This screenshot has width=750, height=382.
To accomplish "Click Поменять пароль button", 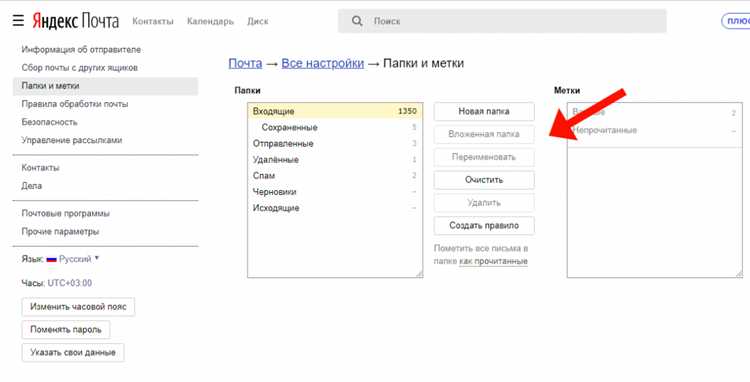I will [x=66, y=330].
